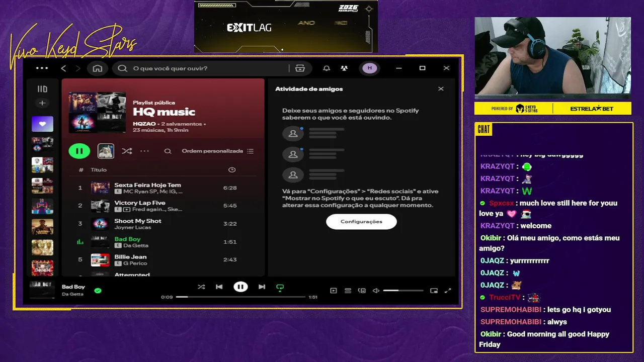The width and height of the screenshot is (644, 362).
Task: Open now-playing album art thumbnail
Action: click(x=42, y=290)
